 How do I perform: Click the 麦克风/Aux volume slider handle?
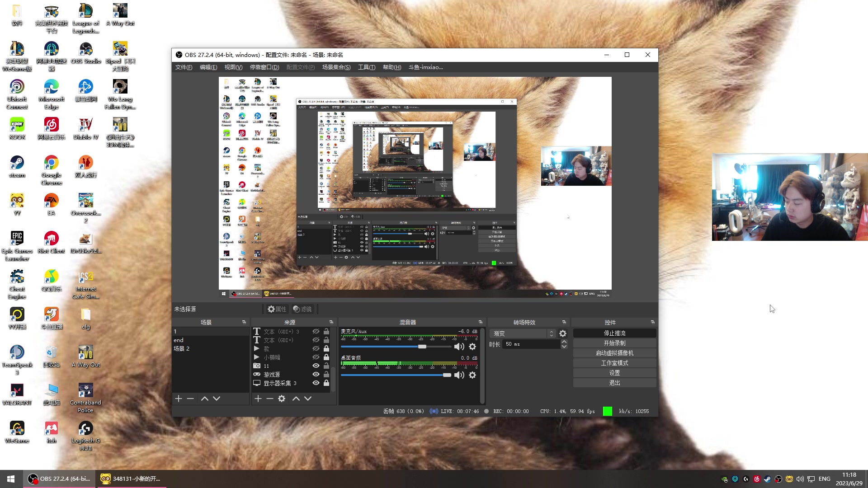point(422,347)
